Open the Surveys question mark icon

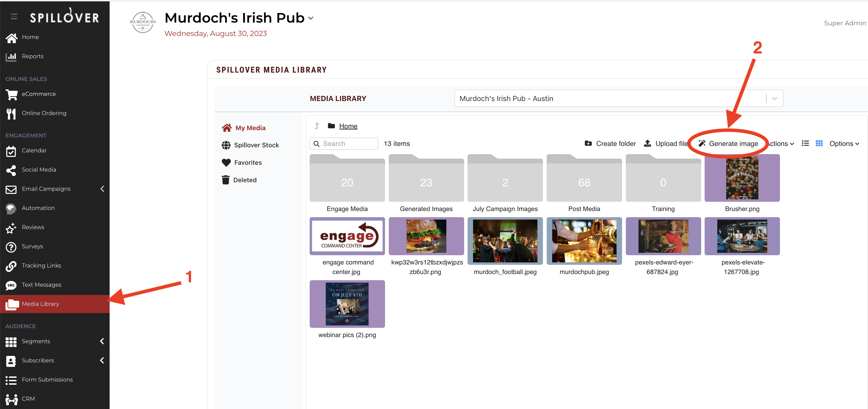coord(11,247)
